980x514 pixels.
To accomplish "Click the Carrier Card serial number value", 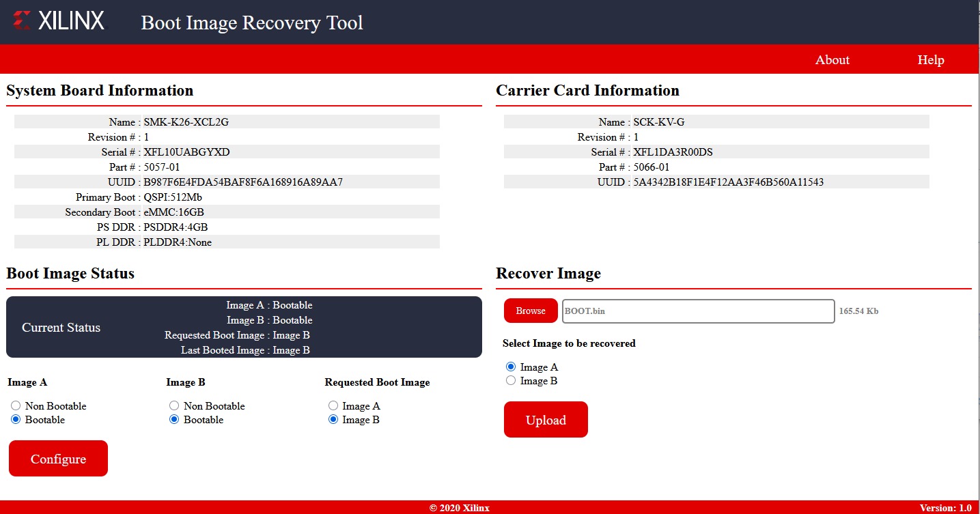I will (673, 152).
